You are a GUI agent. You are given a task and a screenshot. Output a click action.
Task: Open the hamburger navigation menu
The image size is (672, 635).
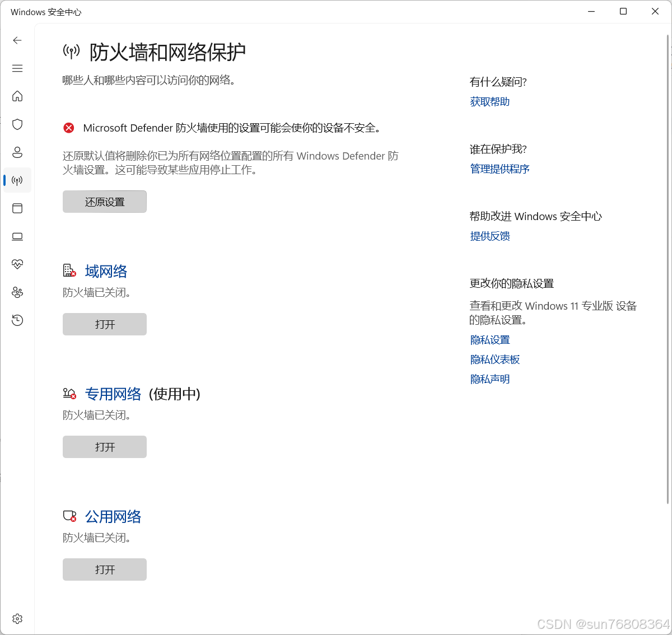tap(17, 68)
